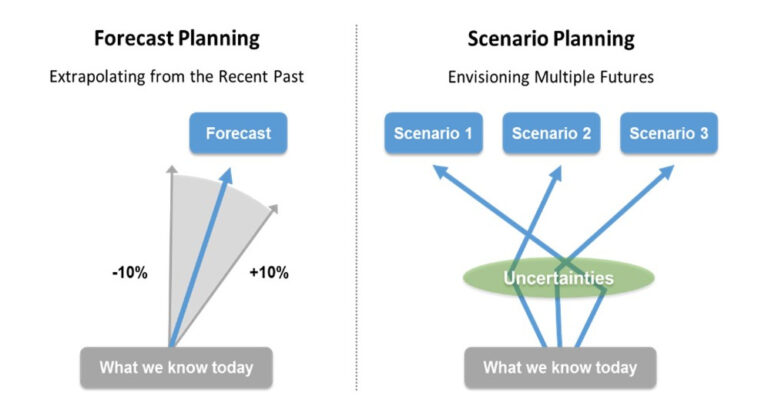
Task: Click the -10% label
Action: (x=130, y=272)
